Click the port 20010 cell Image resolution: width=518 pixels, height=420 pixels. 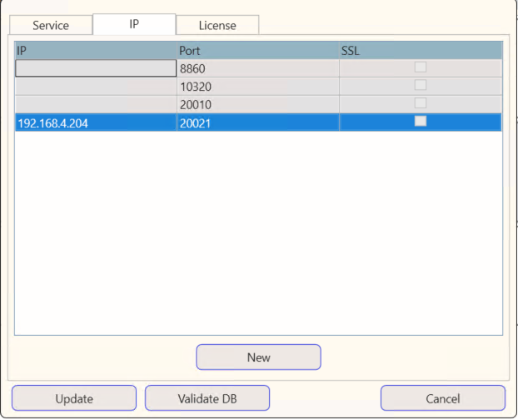pos(257,104)
